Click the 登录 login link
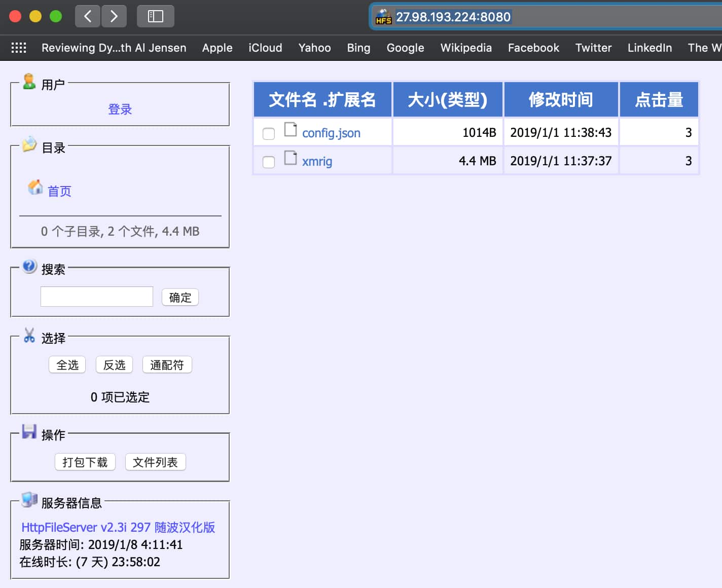The image size is (722, 588). point(120,109)
